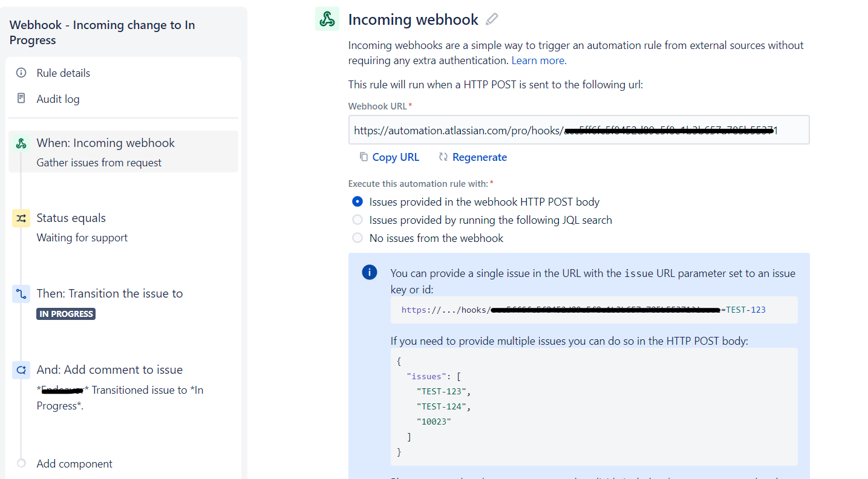Click the yellow condition icon beside Status equals
868x479 pixels.
pos(21,218)
